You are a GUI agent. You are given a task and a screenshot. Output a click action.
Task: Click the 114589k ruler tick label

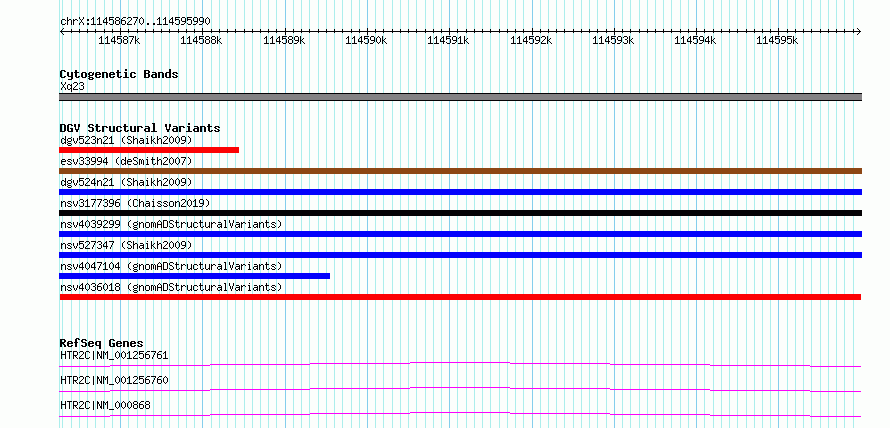[x=284, y=40]
